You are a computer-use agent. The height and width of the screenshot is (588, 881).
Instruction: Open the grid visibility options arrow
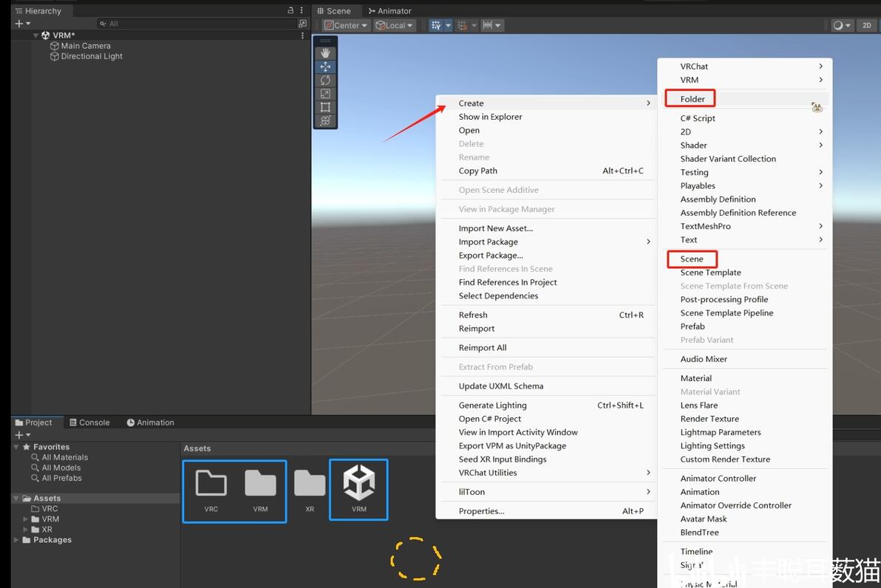tap(448, 25)
